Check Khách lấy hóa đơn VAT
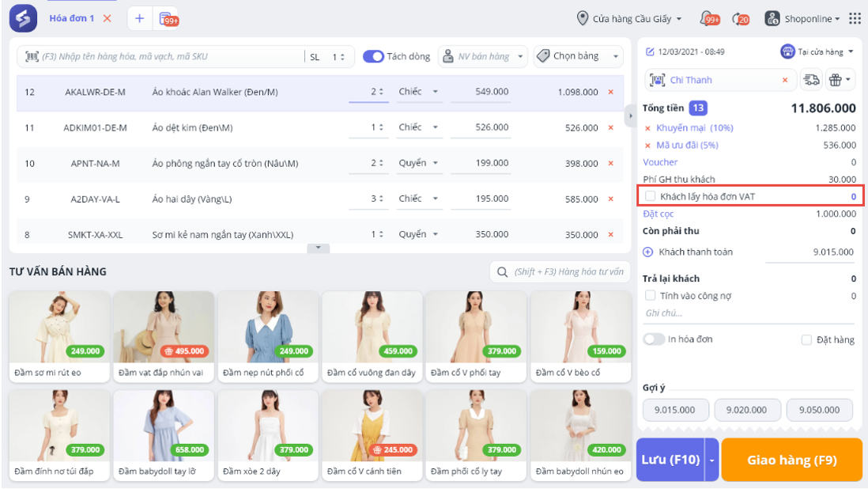Image resolution: width=868 pixels, height=489 pixels. (651, 196)
